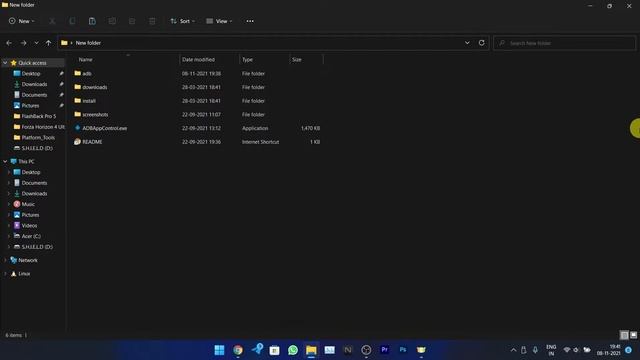
Task: Click New folder in address breadcrumb
Action: point(88,43)
